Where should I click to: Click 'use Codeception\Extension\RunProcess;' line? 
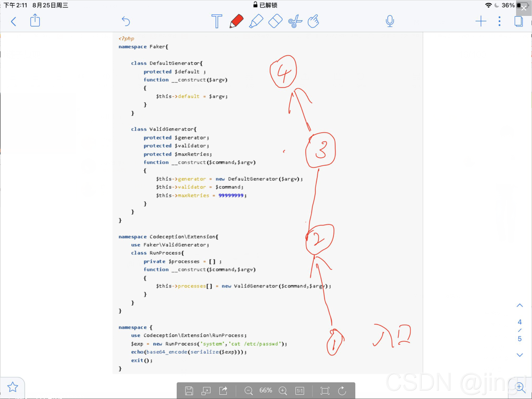click(189, 335)
